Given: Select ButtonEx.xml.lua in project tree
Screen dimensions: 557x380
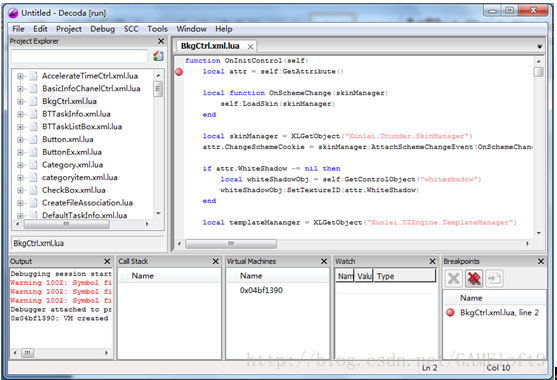Looking at the screenshot, I should [x=72, y=152].
